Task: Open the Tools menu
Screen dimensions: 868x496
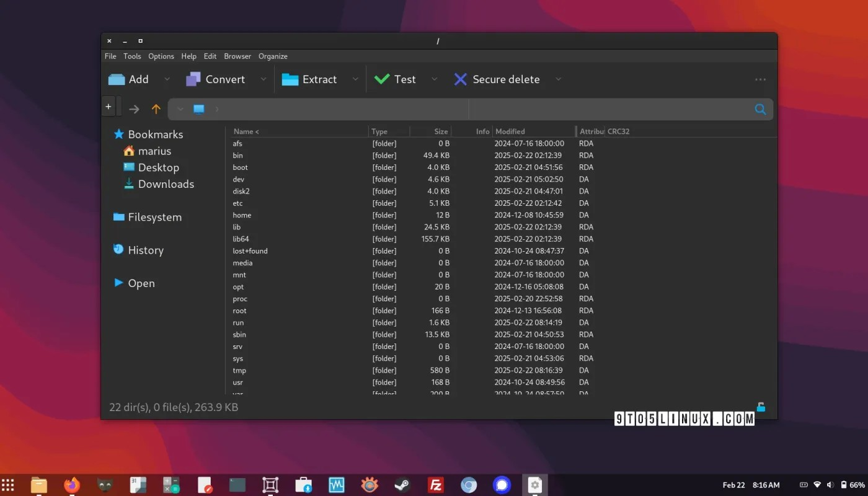Action: 131,56
